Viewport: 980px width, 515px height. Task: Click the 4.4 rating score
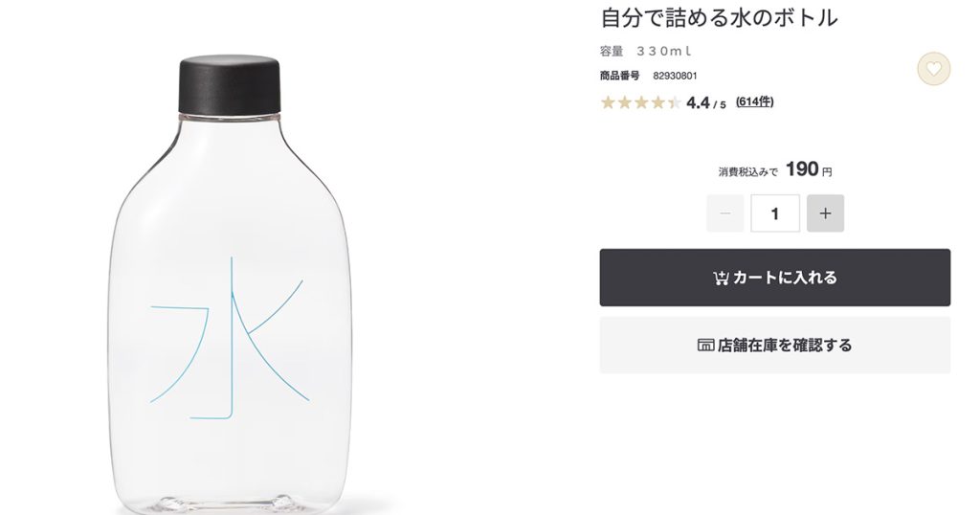(698, 103)
